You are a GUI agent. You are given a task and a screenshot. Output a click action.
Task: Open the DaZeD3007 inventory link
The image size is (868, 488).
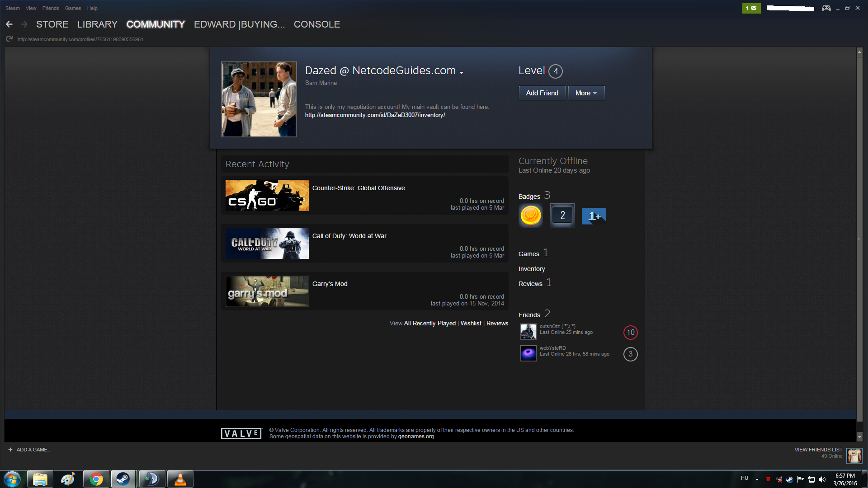pyautogui.click(x=375, y=115)
